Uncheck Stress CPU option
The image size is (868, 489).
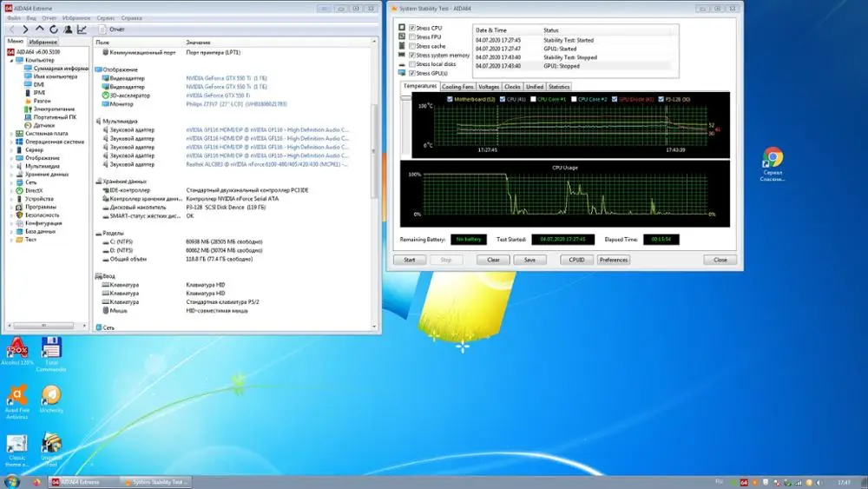411,28
